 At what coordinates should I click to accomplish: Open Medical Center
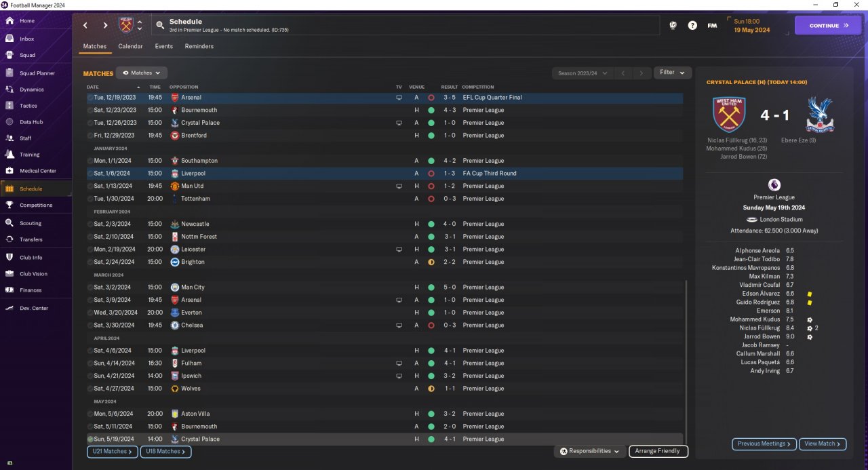tap(38, 171)
